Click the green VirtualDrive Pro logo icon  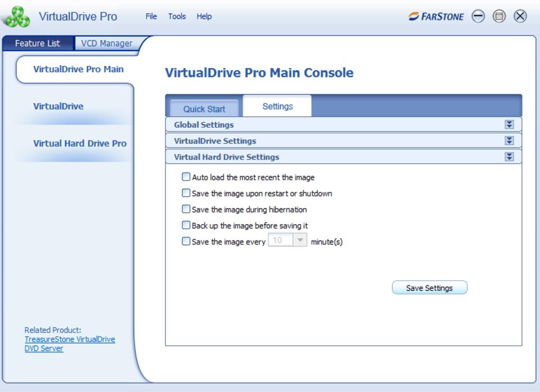[x=18, y=17]
